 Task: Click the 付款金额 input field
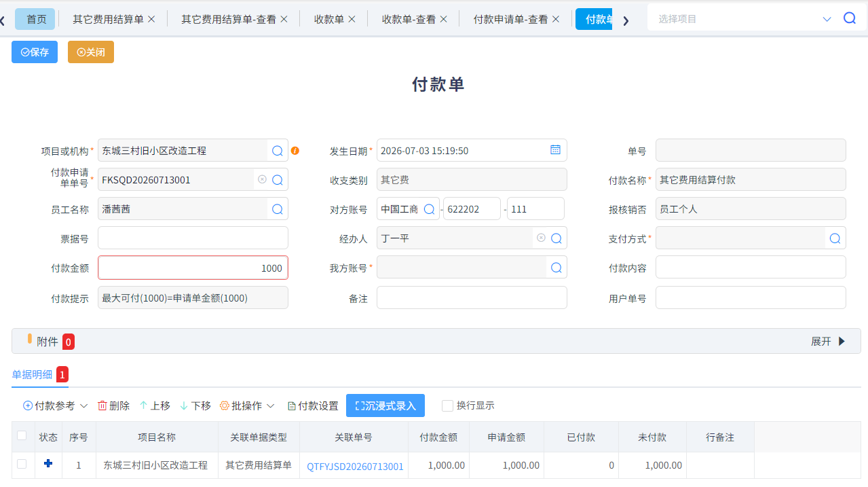193,268
